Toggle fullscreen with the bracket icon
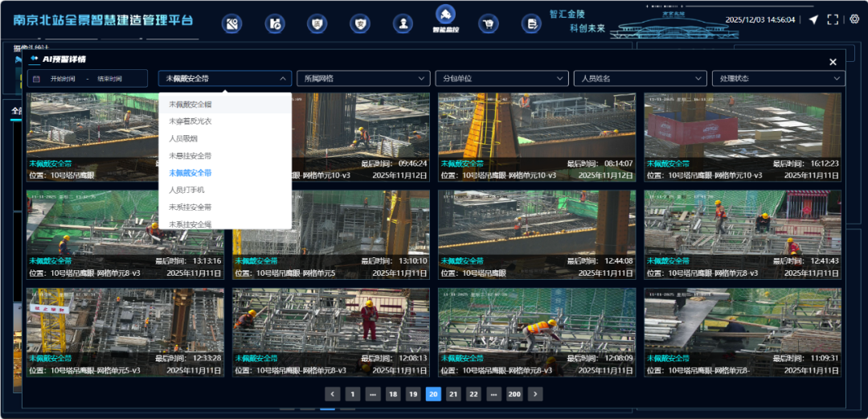 tap(833, 19)
